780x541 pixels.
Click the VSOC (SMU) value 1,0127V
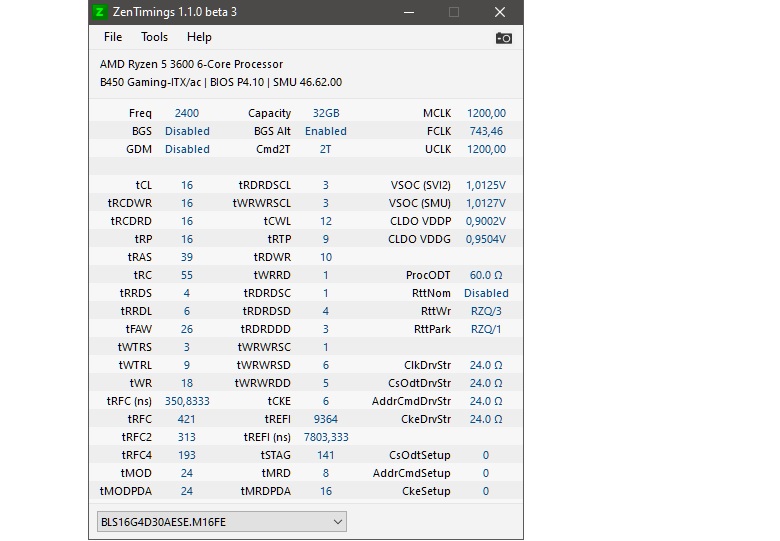click(x=486, y=203)
